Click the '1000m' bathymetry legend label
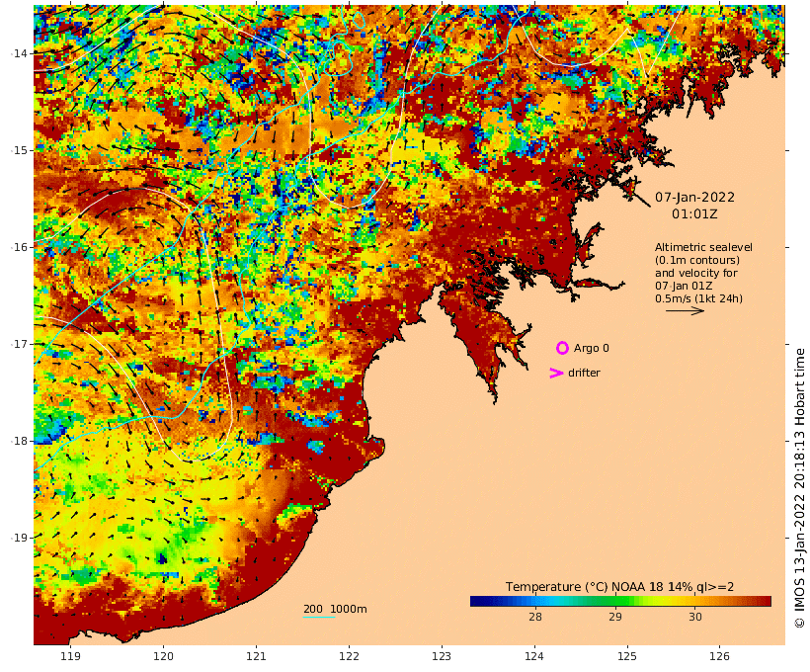 click(348, 609)
